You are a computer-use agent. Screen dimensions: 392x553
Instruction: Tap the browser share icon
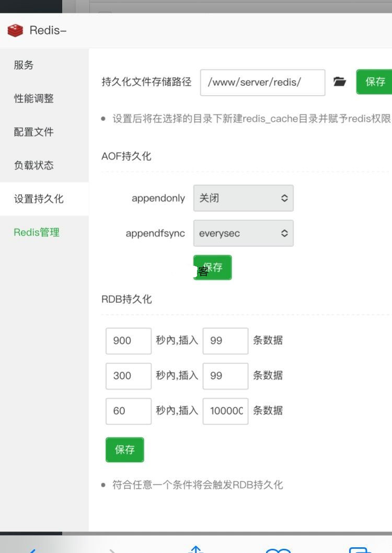pyautogui.click(x=195, y=549)
